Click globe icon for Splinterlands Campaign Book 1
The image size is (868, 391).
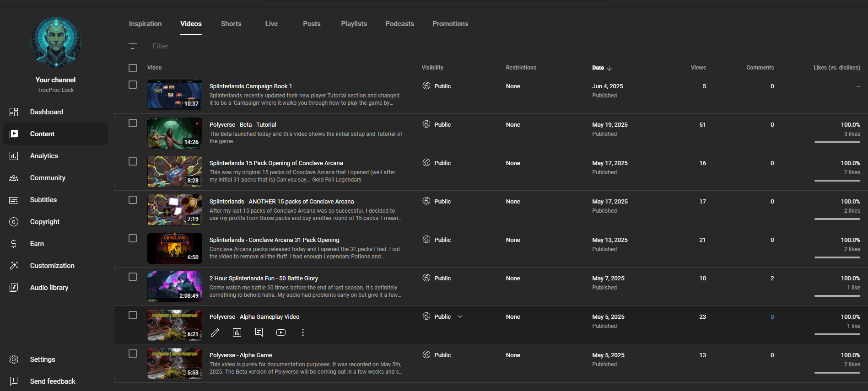tap(426, 86)
